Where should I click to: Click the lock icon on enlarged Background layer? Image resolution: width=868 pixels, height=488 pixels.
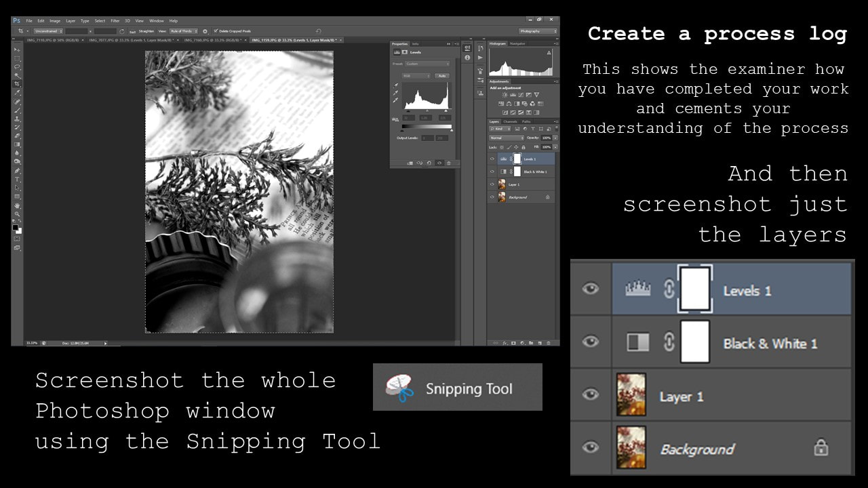[821, 448]
